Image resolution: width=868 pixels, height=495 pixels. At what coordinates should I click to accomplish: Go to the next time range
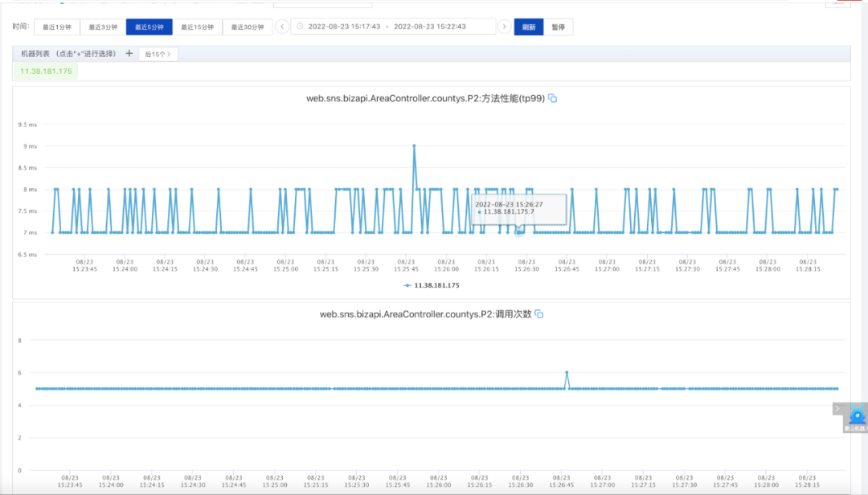click(x=504, y=27)
